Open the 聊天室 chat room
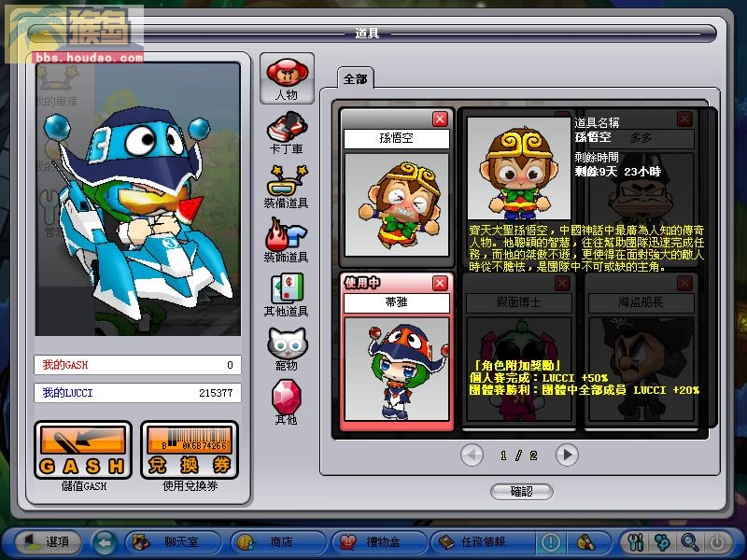Viewport: 747px width, 560px height. (x=174, y=542)
